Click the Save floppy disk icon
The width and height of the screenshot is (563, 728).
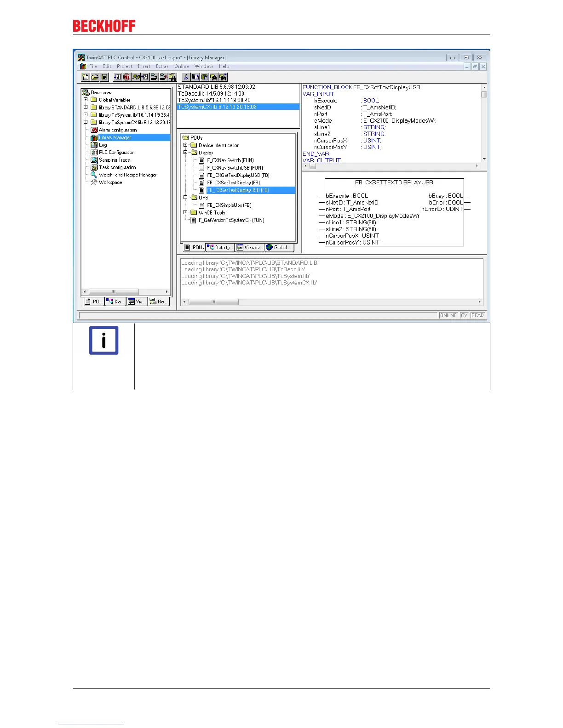pos(104,77)
